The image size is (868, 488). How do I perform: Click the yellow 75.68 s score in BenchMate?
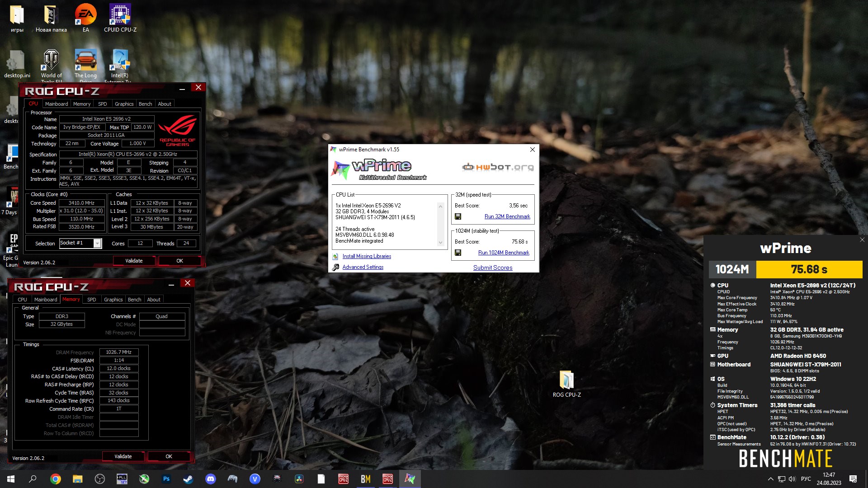809,269
